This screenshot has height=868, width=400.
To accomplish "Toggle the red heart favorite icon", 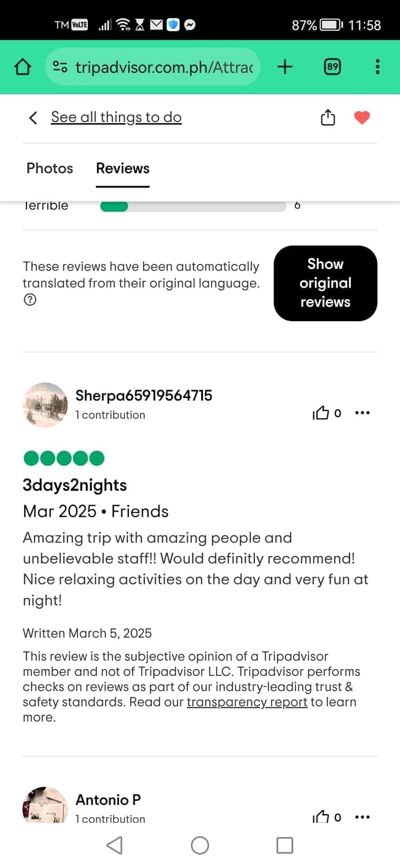I will click(x=362, y=117).
